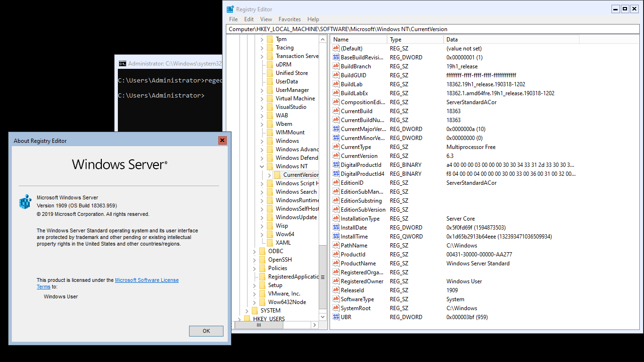Click the Command Prompt window title bar

click(x=169, y=63)
